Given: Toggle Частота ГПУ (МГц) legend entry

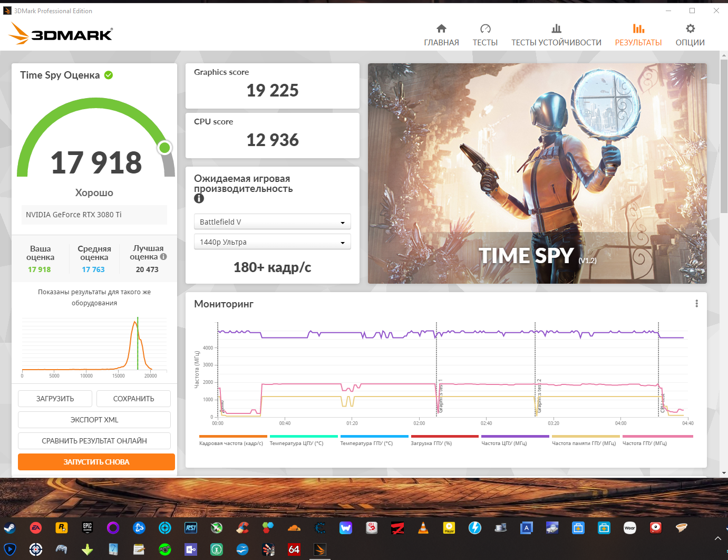Looking at the screenshot, I should (657, 440).
